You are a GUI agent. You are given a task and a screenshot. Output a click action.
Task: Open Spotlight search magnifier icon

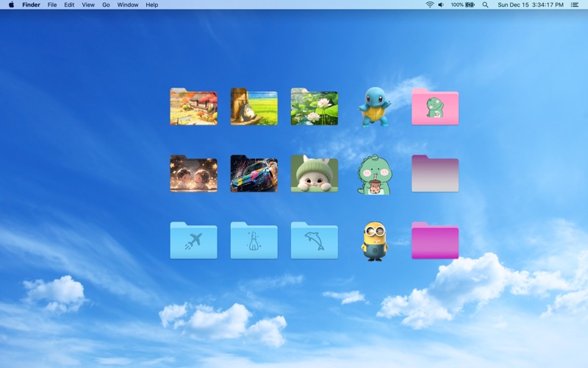click(485, 4)
